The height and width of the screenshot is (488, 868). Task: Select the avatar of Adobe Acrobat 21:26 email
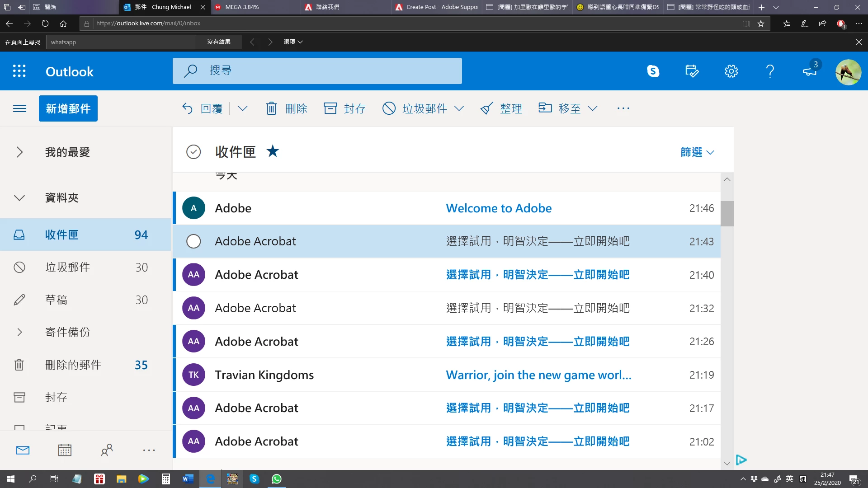(x=193, y=342)
